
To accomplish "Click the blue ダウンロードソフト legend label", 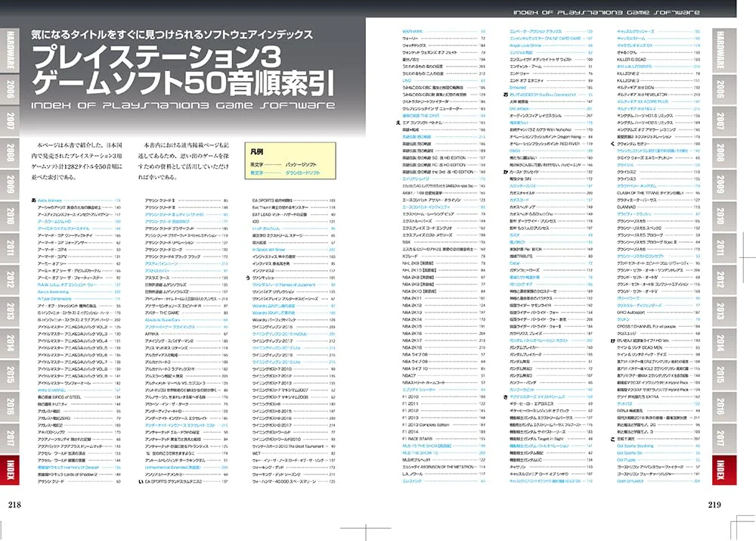I will (303, 173).
